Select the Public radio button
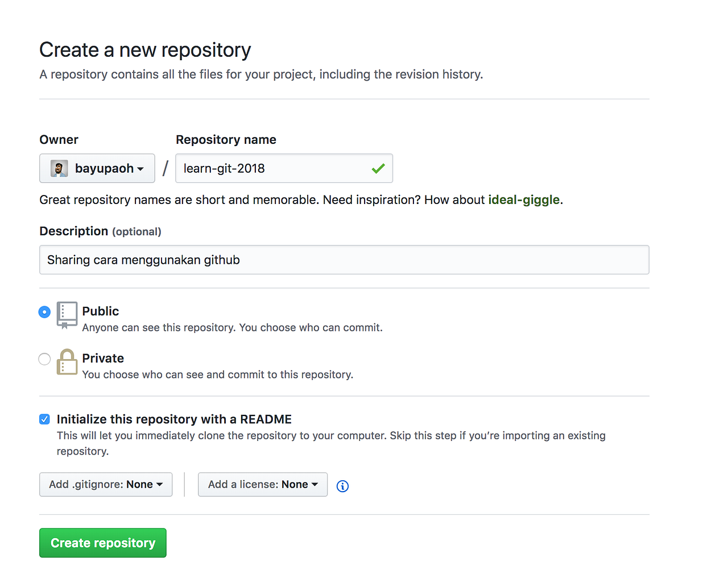Viewport: 728px width, 570px height. tap(44, 311)
